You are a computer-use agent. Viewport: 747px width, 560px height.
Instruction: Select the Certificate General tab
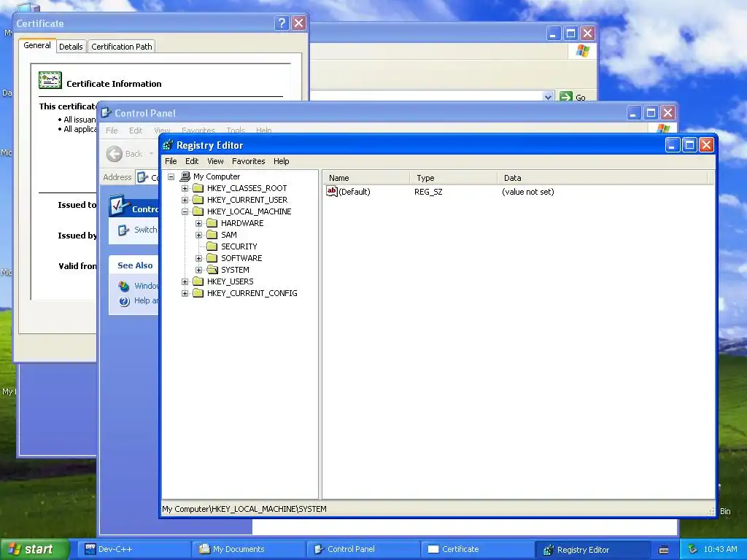pos(37,45)
